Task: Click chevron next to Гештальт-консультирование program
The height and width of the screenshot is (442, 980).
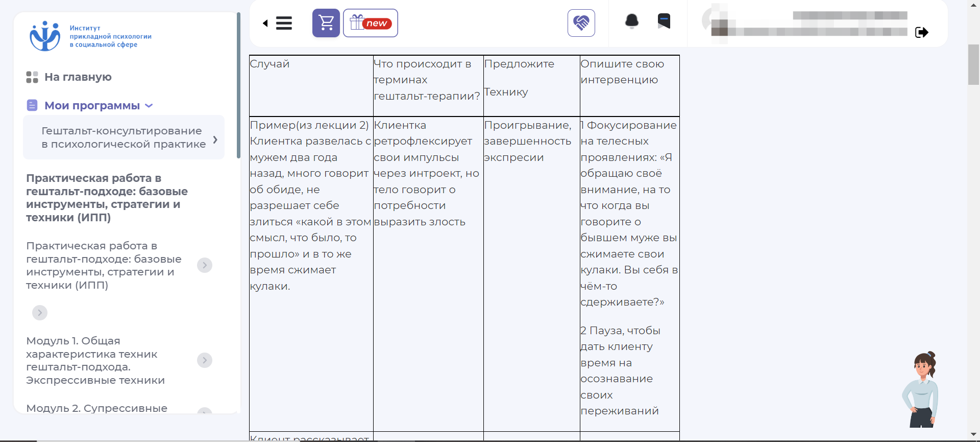Action: [215, 139]
